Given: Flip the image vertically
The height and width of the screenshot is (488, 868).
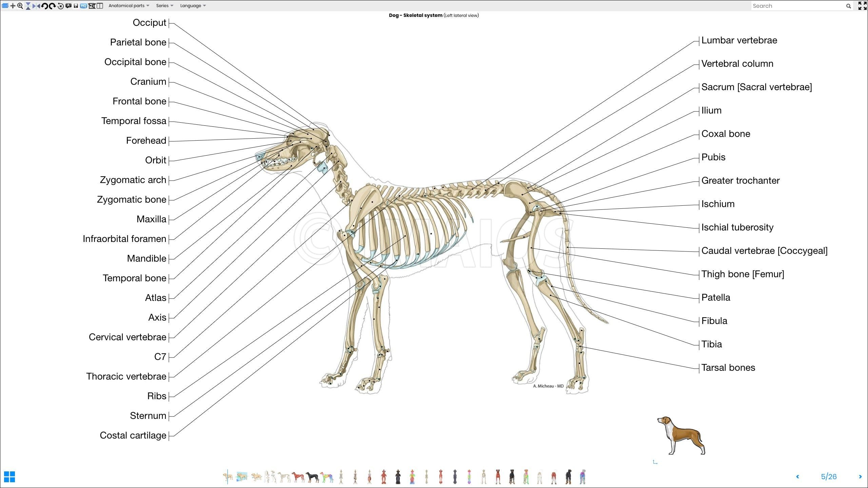Looking at the screenshot, I should click(28, 6).
